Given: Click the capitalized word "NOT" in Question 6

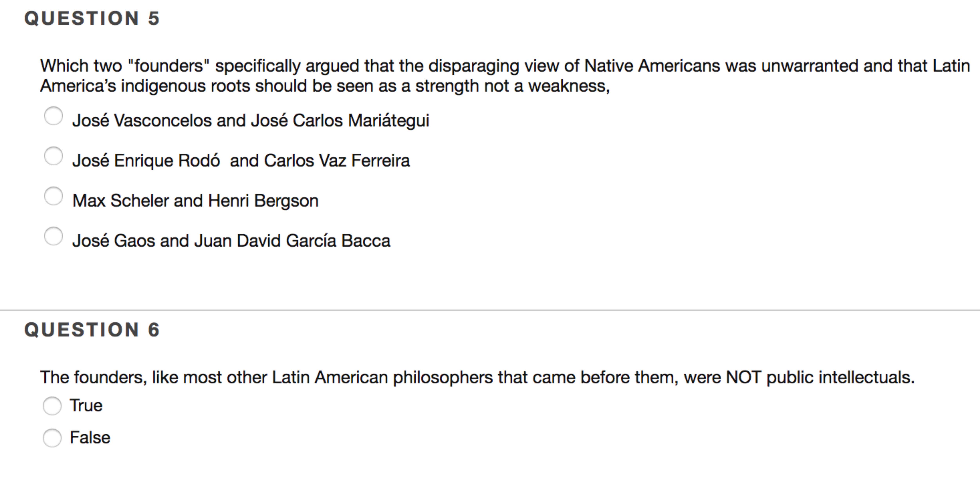Looking at the screenshot, I should tap(743, 377).
